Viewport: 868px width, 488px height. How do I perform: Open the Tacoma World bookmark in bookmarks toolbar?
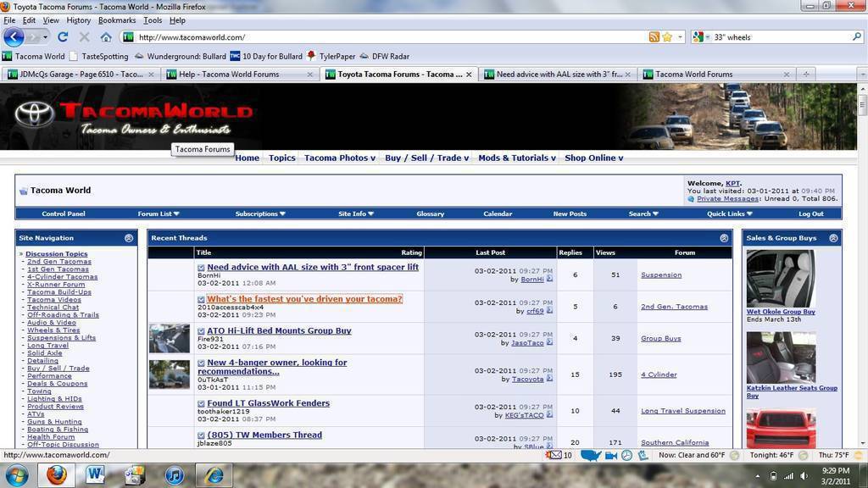click(33, 57)
